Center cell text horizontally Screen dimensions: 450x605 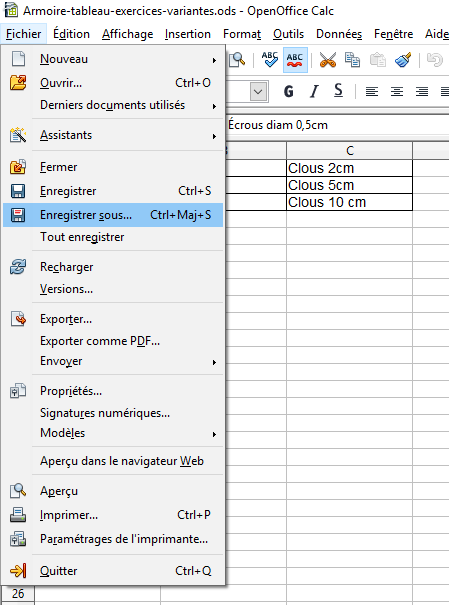point(397,91)
